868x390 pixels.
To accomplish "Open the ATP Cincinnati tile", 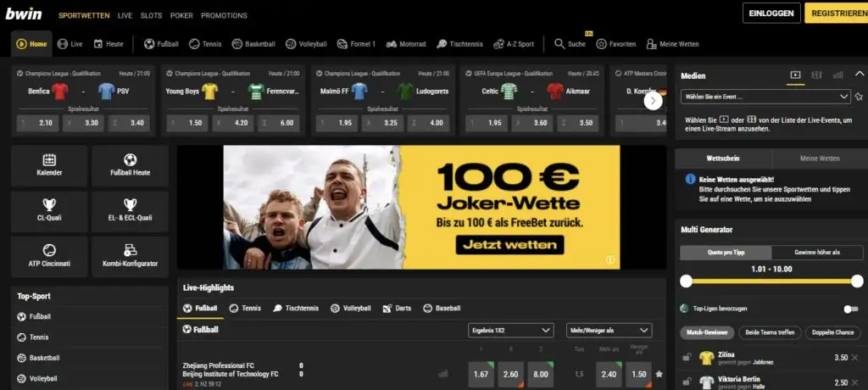I will 49,257.
